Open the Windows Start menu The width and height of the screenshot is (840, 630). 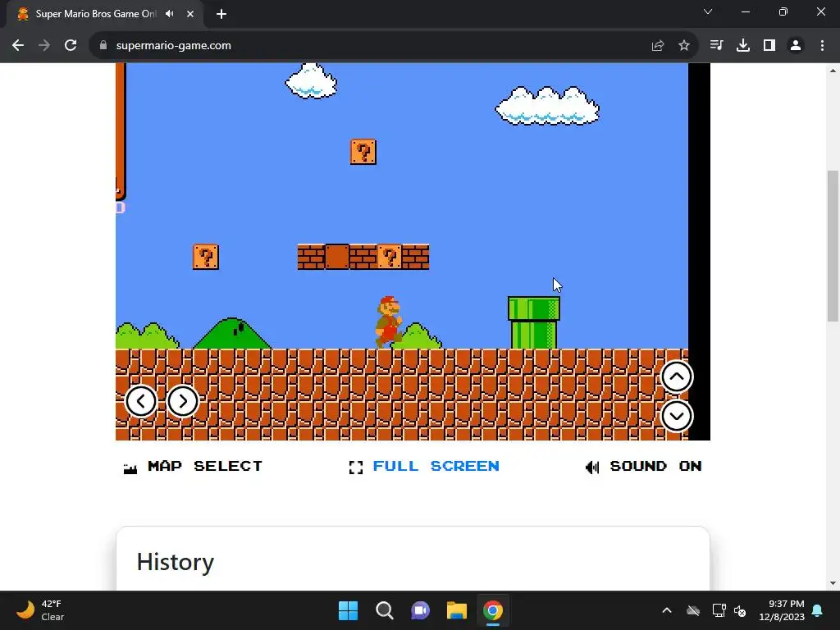348,610
